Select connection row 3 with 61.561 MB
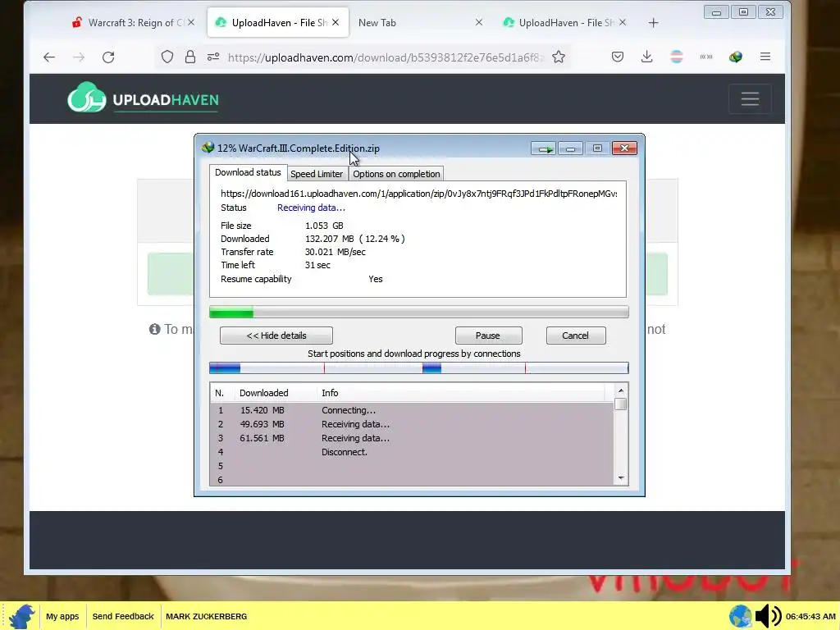 tap(412, 438)
